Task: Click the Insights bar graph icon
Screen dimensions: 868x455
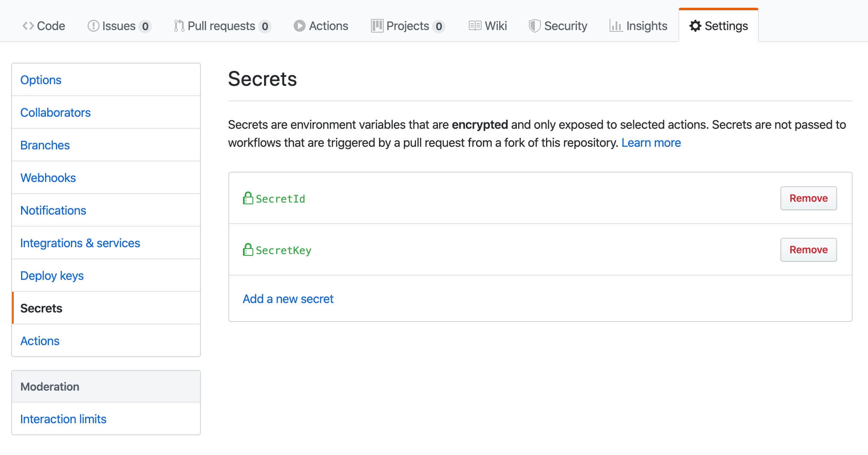Action: pyautogui.click(x=616, y=26)
